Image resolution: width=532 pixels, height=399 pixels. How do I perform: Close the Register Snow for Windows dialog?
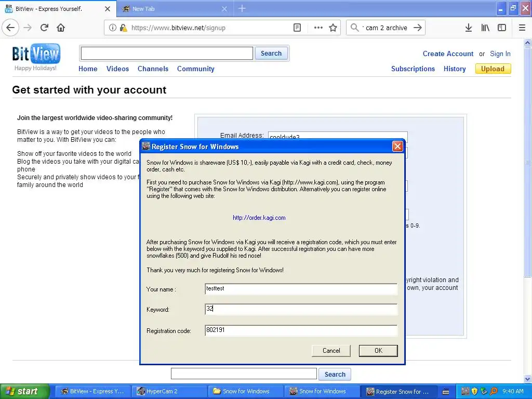point(397,146)
